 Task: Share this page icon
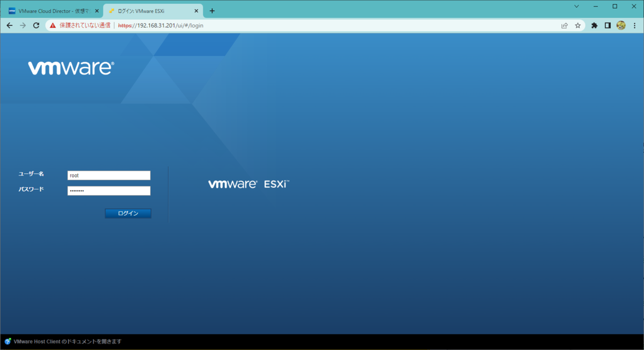click(x=565, y=25)
